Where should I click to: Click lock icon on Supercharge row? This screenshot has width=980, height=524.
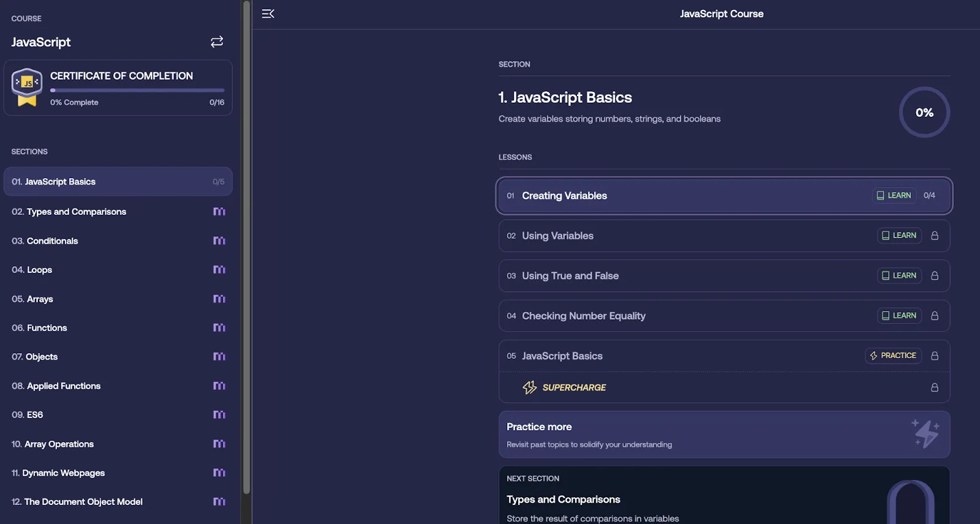tap(935, 387)
